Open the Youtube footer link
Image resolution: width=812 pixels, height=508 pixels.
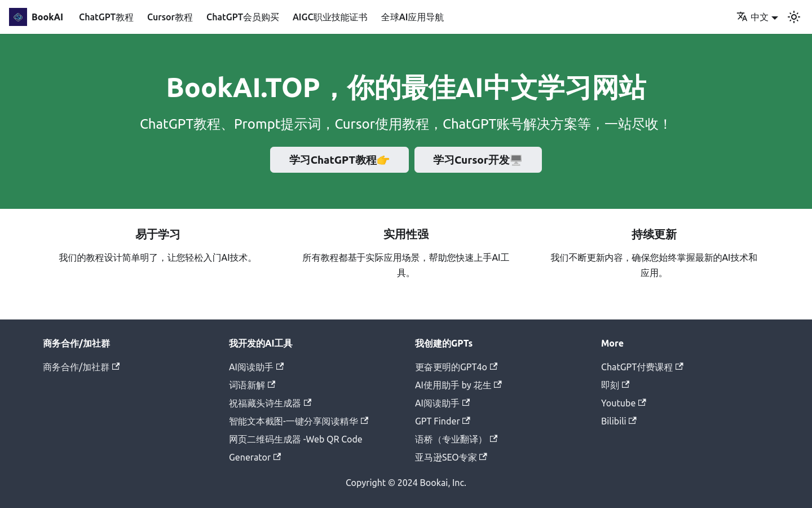pos(623,403)
